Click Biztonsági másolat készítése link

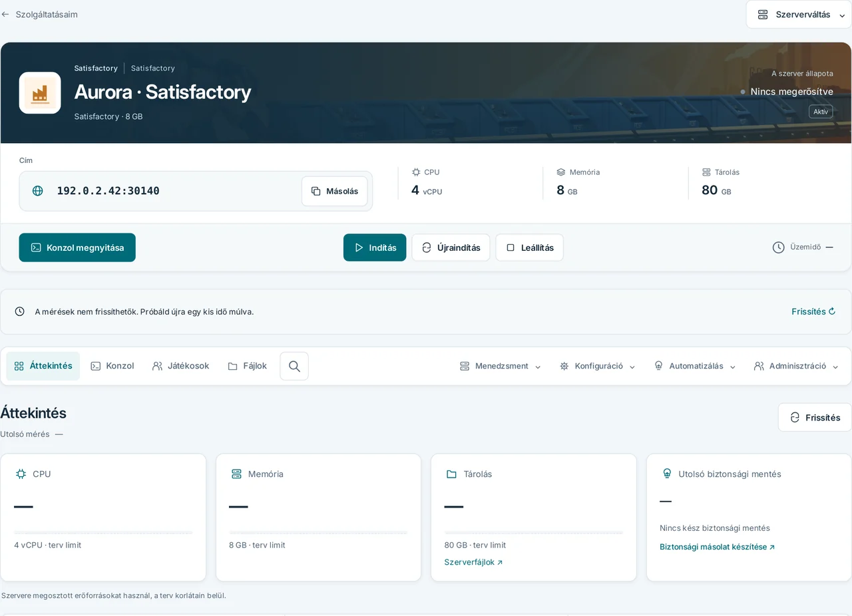pyautogui.click(x=718, y=547)
